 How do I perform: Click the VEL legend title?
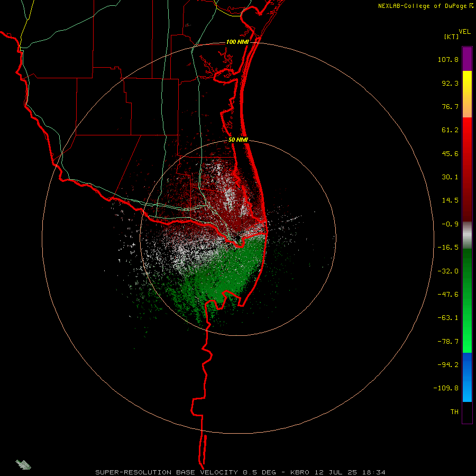pos(464,31)
